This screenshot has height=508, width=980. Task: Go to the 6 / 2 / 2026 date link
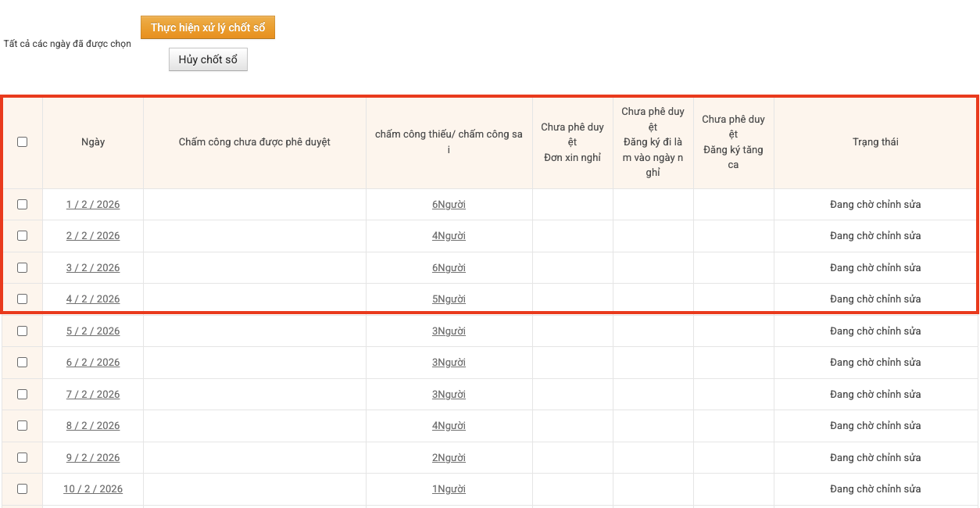tap(93, 363)
